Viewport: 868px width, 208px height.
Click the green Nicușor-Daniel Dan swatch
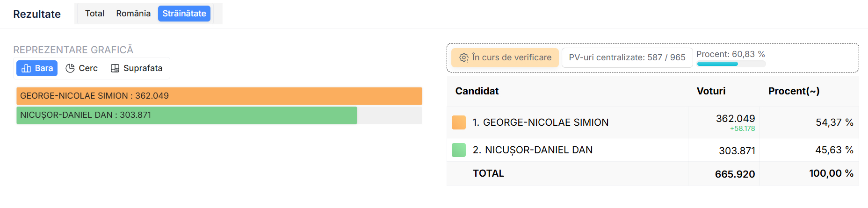pyautogui.click(x=459, y=150)
